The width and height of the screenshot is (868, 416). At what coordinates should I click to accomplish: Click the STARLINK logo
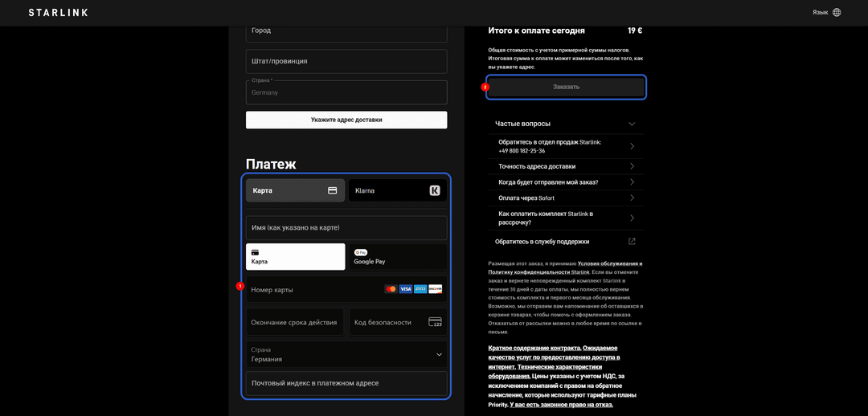coord(58,13)
